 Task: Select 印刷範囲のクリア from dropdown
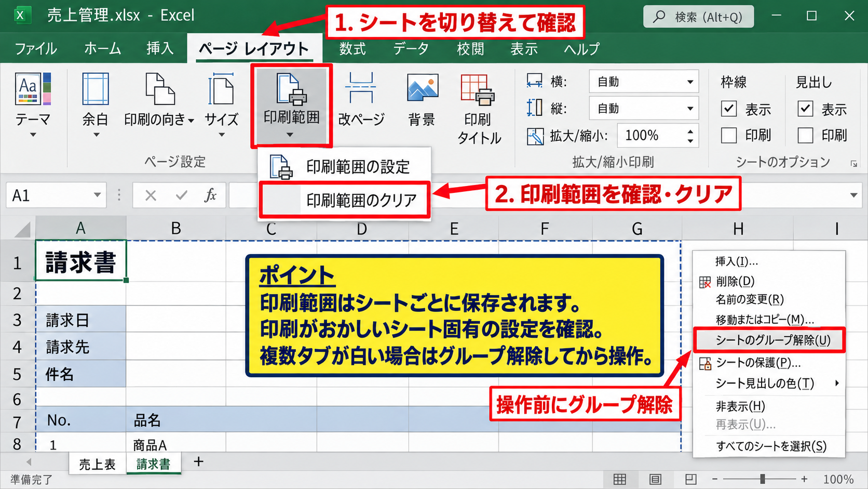click(x=345, y=200)
